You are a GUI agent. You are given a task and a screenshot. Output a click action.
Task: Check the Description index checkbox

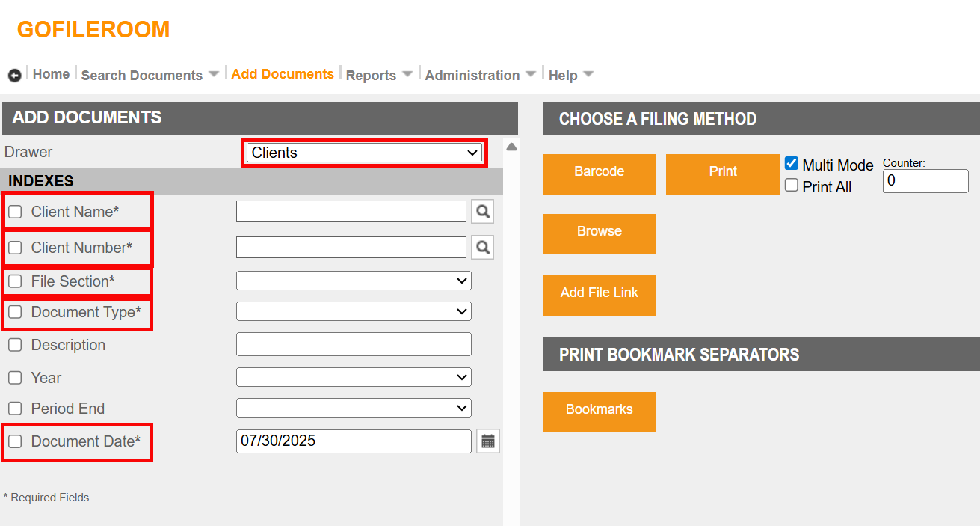(x=15, y=345)
